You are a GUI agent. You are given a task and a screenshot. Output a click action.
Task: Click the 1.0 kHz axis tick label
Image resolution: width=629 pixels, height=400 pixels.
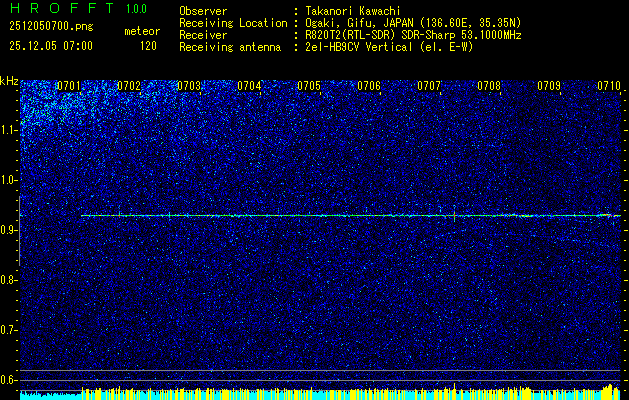tap(8, 180)
